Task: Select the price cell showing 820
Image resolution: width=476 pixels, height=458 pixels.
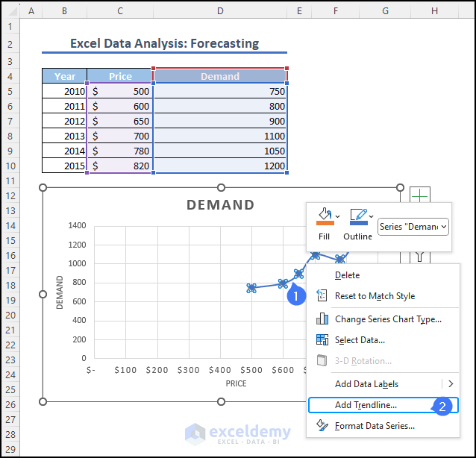Action: click(x=120, y=166)
